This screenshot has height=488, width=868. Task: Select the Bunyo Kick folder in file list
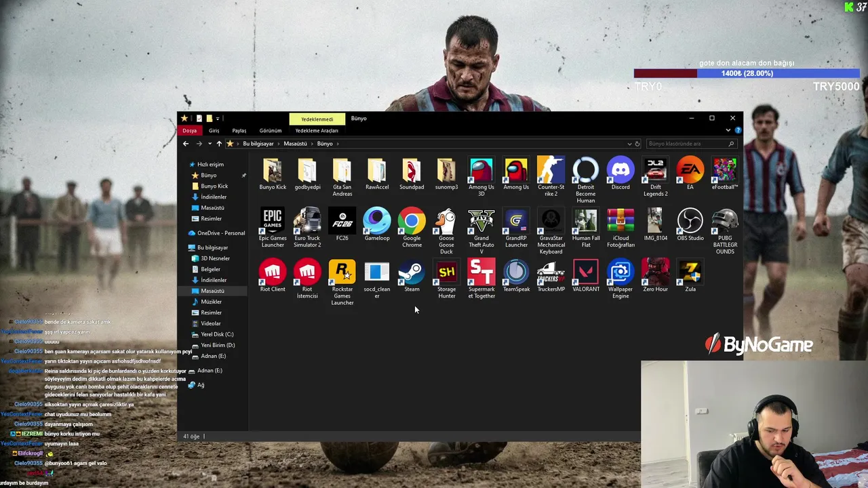(x=273, y=174)
